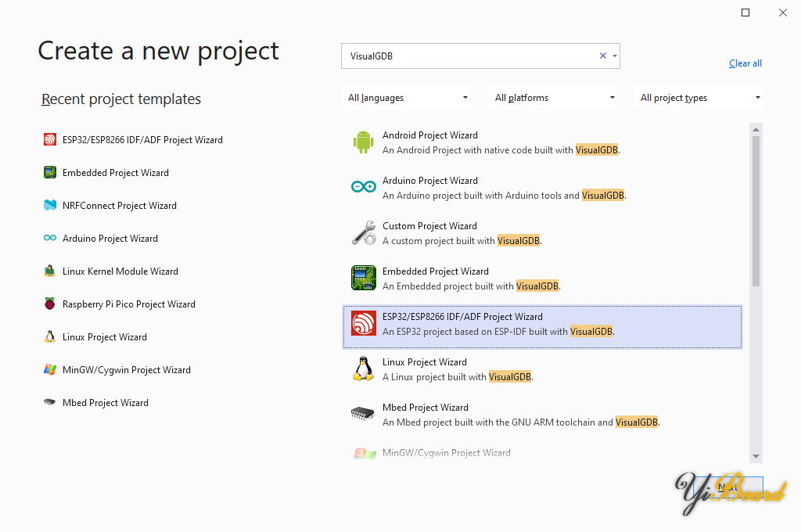Click the Next button

[x=728, y=488]
